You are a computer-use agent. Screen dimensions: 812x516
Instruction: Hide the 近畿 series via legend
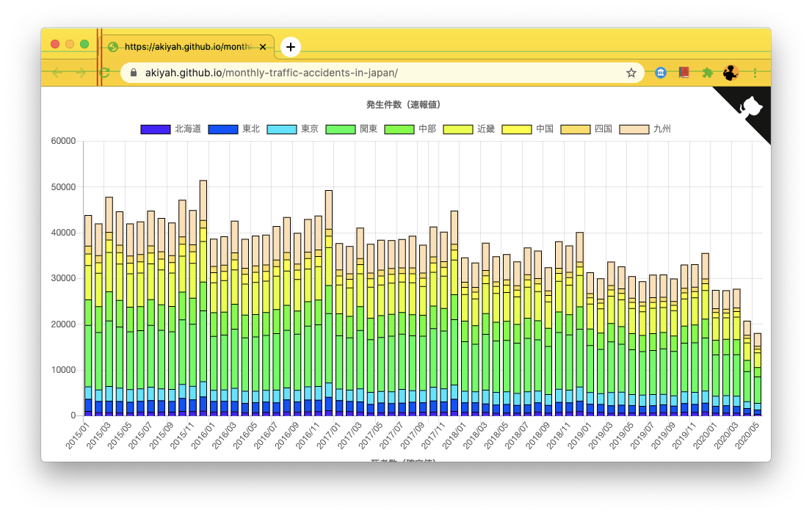pyautogui.click(x=469, y=129)
